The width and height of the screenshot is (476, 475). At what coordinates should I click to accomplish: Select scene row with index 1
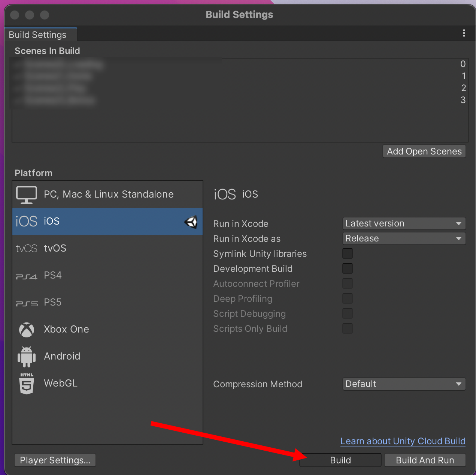click(x=240, y=76)
